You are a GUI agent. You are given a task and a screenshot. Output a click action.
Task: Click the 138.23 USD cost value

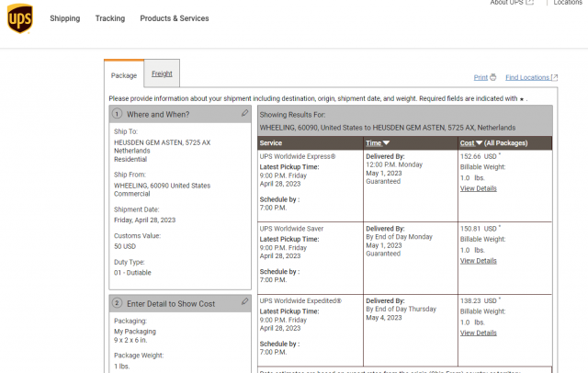pyautogui.click(x=479, y=300)
